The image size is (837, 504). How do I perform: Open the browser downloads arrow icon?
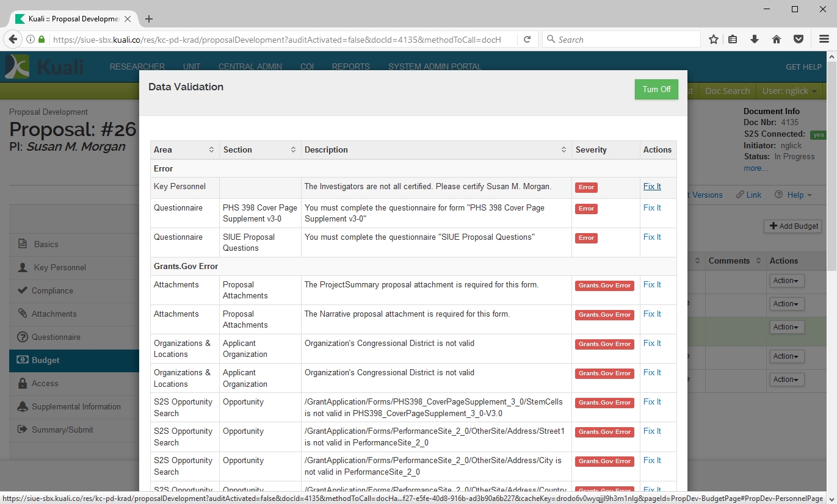pyautogui.click(x=755, y=40)
